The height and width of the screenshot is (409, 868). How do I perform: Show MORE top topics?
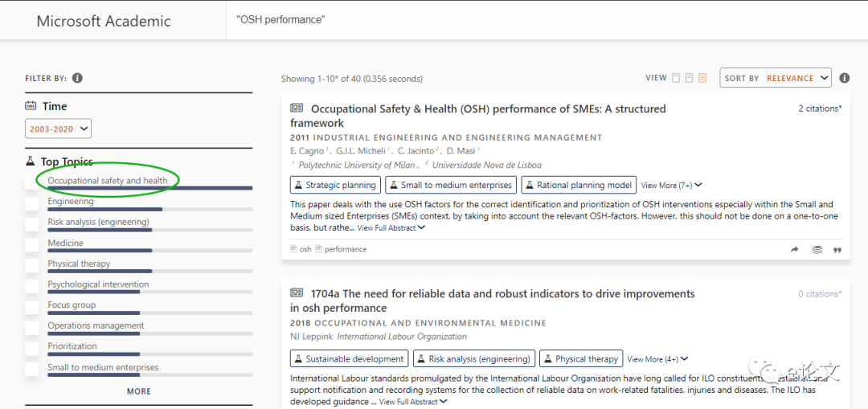(x=139, y=391)
